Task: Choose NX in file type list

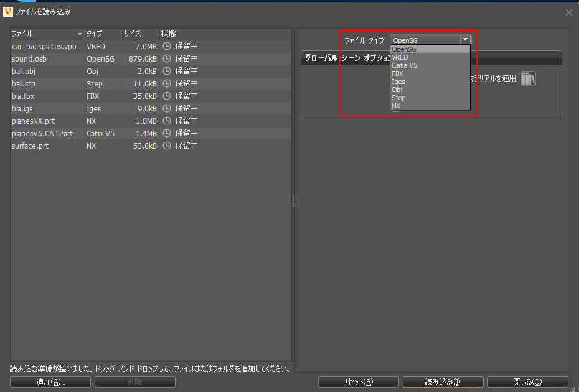Action: tap(430, 106)
